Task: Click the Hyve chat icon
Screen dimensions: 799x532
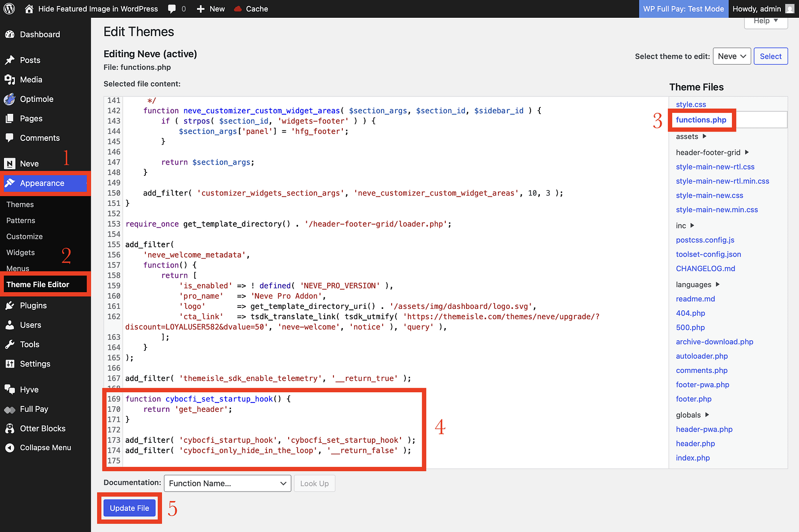Action: pos(10,390)
